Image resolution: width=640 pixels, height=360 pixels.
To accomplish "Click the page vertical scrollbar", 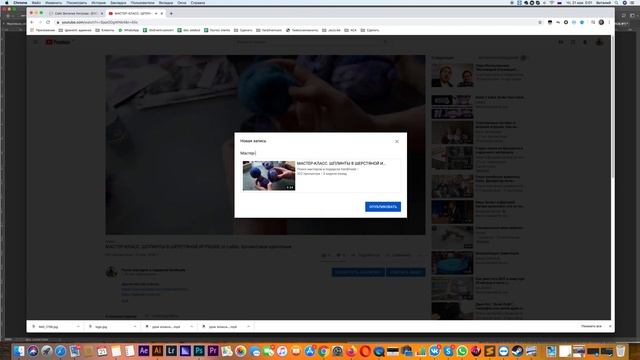I will coord(612,106).
